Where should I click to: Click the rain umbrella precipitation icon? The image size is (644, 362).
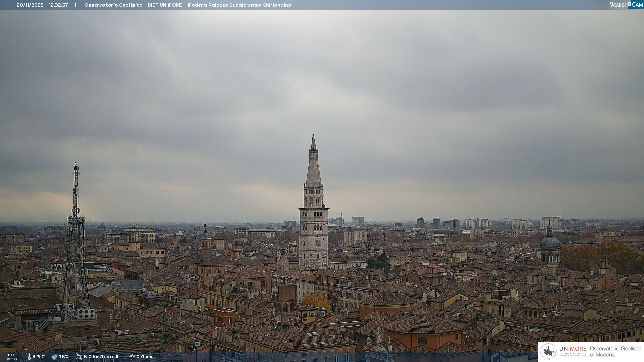coord(132,357)
